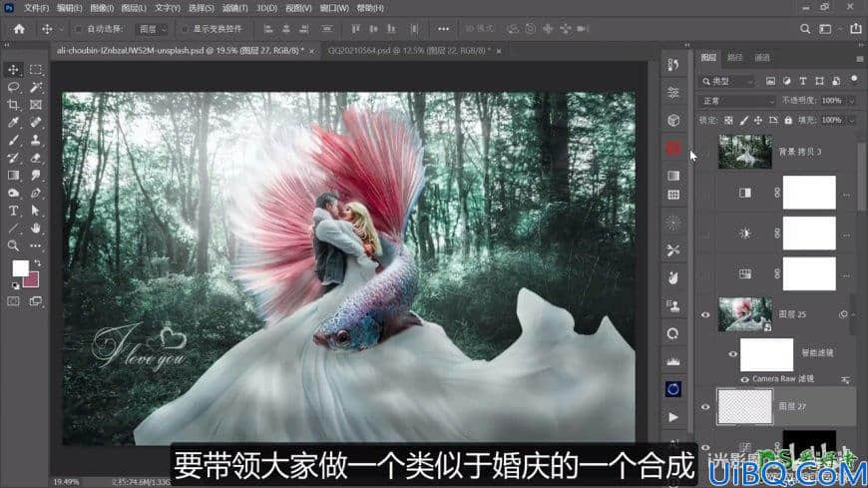Image resolution: width=868 pixels, height=488 pixels.
Task: Select the Rectangular Marquee tool
Action: click(x=36, y=70)
